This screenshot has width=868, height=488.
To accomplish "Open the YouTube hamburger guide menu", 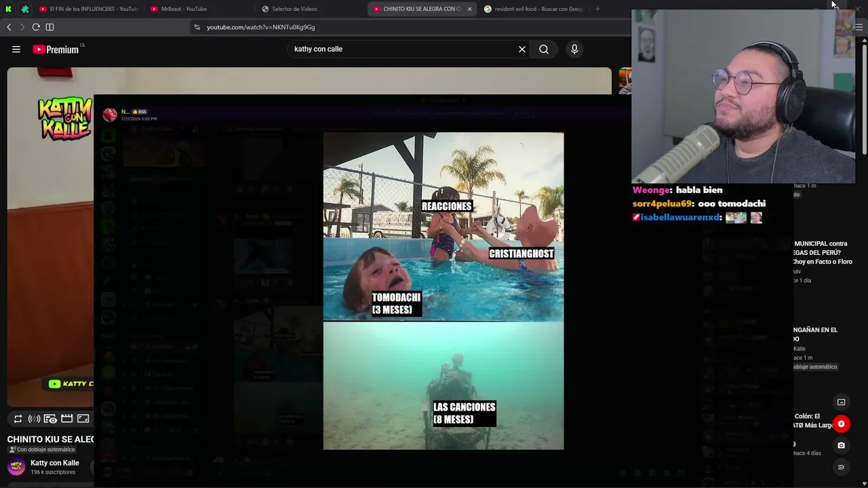I will pyautogui.click(x=16, y=49).
